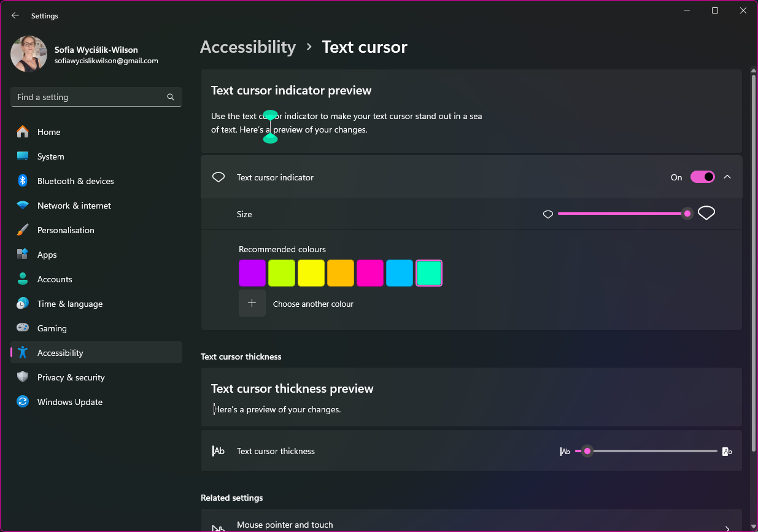758x532 pixels.
Task: Click the Time & language globe icon
Action: tap(23, 304)
